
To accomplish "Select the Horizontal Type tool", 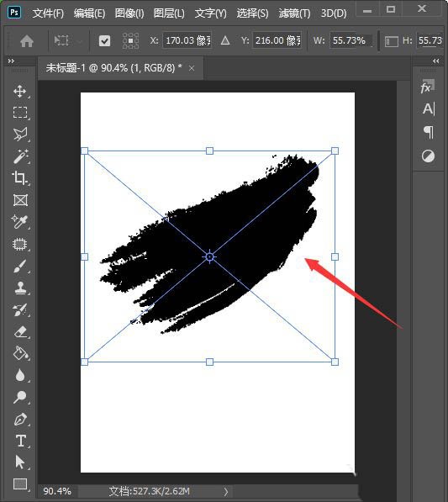I will [21, 441].
